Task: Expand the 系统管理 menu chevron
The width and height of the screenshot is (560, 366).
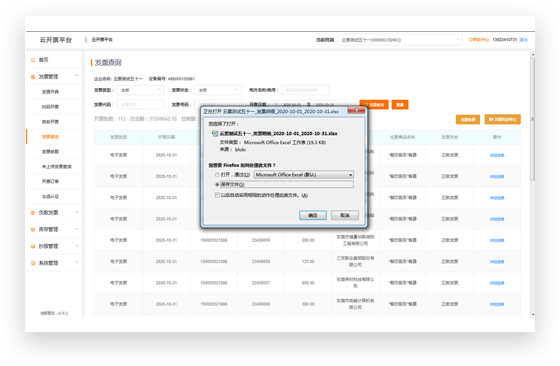Action: click(76, 262)
